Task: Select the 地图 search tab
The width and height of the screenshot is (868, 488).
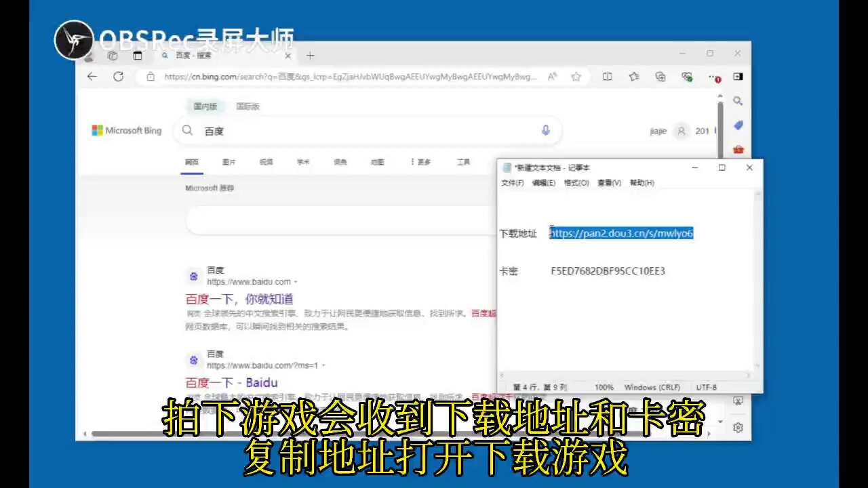Action: (378, 162)
